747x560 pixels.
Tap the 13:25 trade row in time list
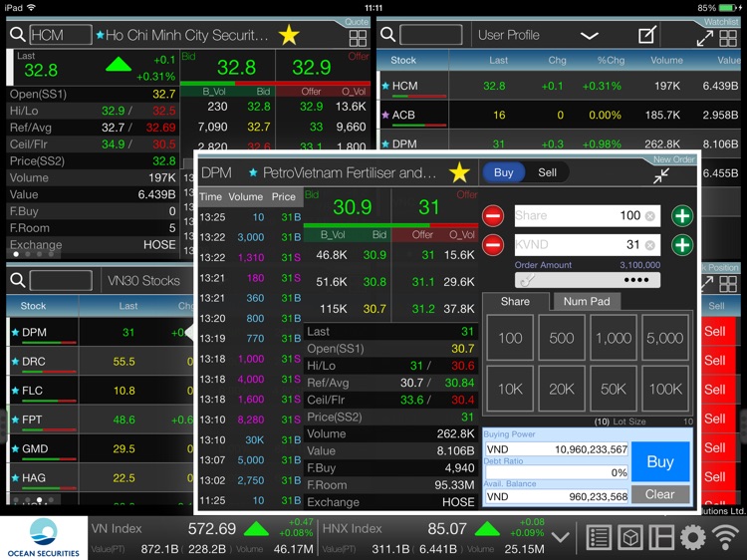point(251,217)
